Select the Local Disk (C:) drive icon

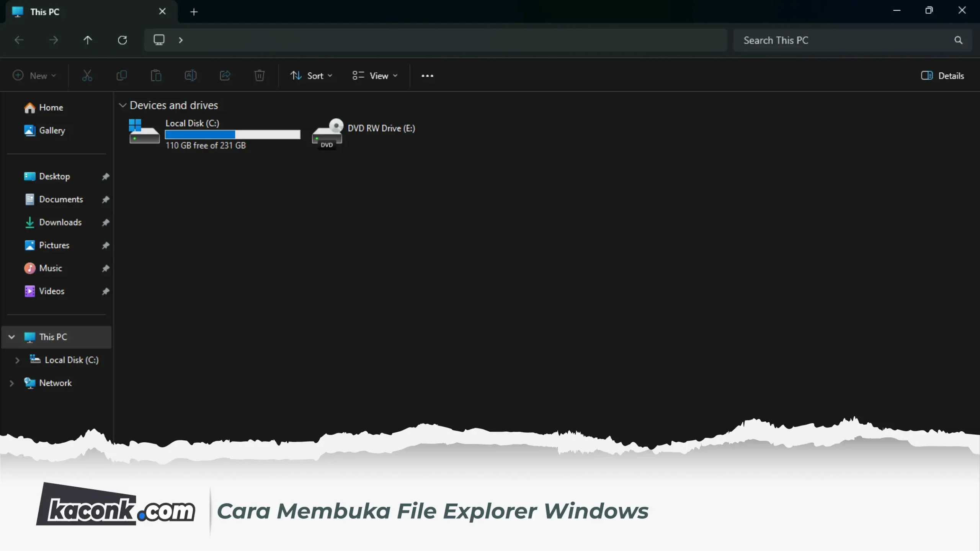(144, 131)
